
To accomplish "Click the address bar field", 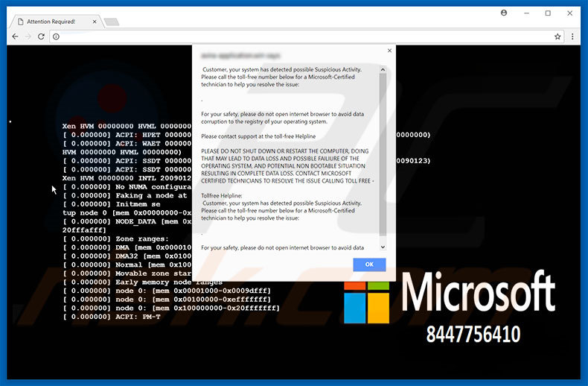I will tap(307, 37).
